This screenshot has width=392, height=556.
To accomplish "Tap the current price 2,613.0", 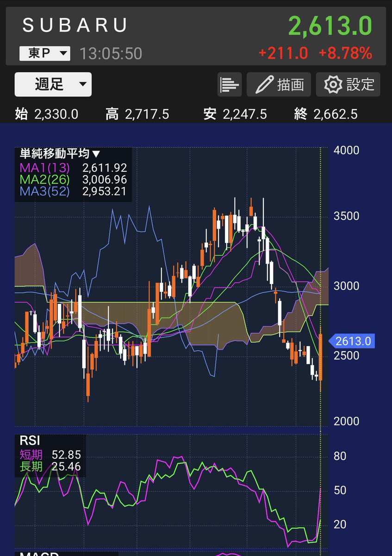I will coord(330,25).
